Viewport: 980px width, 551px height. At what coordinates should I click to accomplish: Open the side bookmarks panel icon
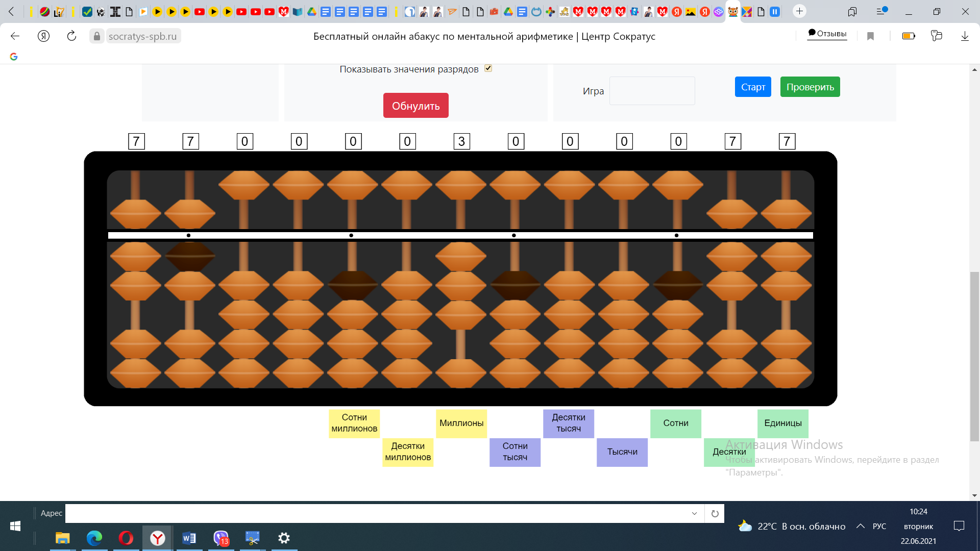(852, 11)
